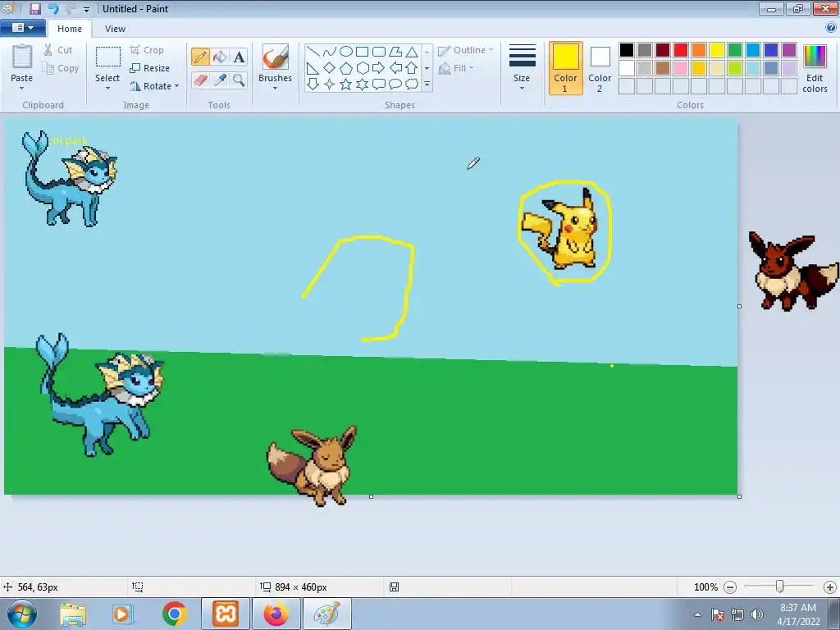
Task: Choose the Right arrow shape
Action: 379,68
